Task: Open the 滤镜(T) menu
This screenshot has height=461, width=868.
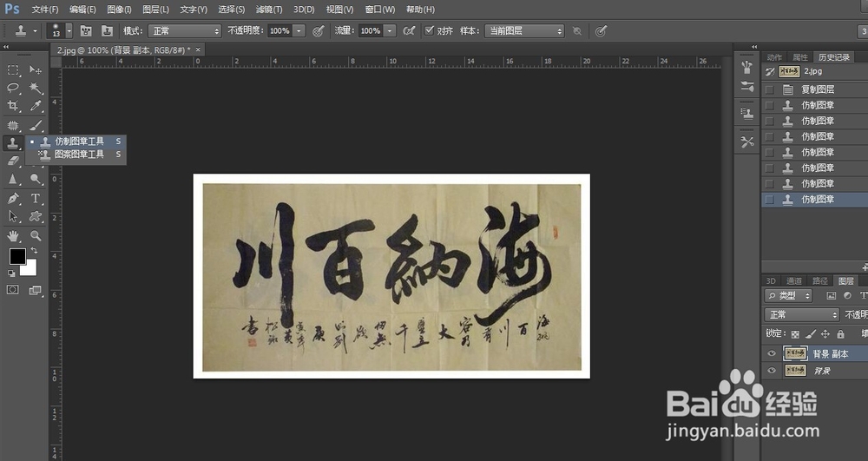Action: click(269, 10)
